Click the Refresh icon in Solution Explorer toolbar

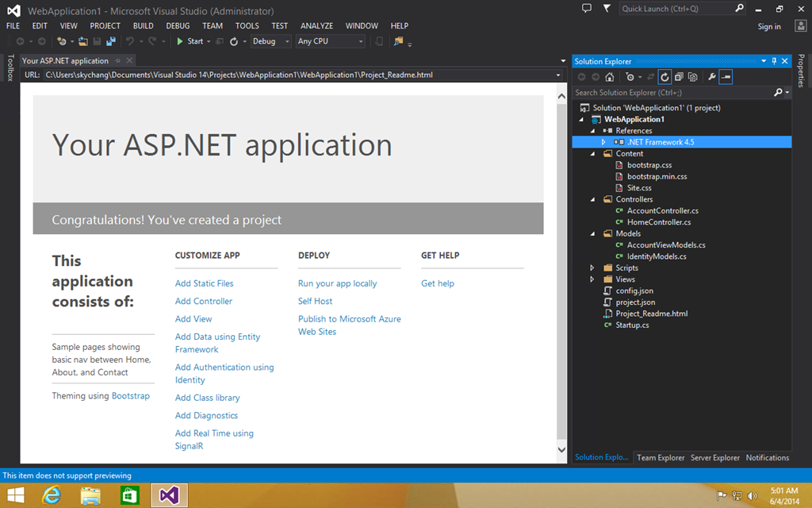pos(665,77)
